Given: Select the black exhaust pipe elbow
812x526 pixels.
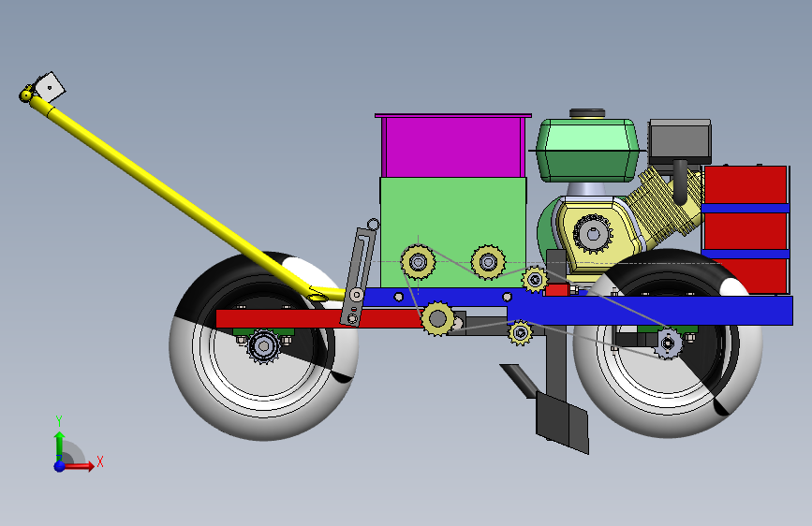Looking at the screenshot, I should [x=680, y=182].
